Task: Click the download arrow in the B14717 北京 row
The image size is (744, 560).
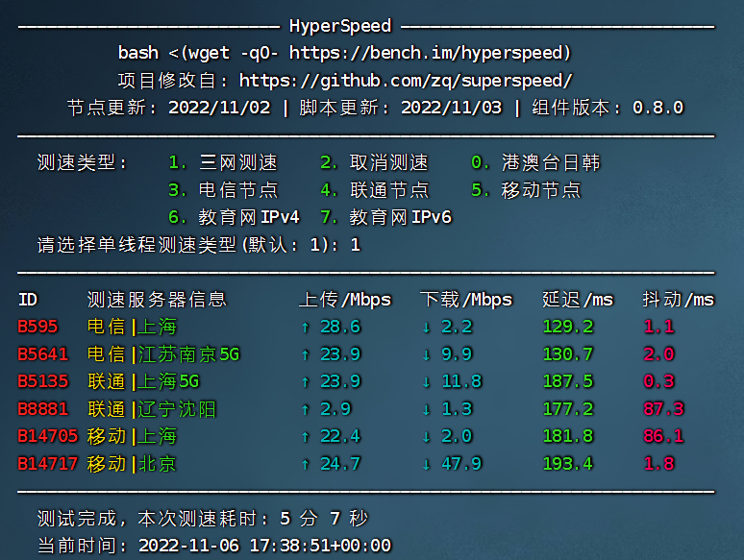Action: click(x=426, y=464)
